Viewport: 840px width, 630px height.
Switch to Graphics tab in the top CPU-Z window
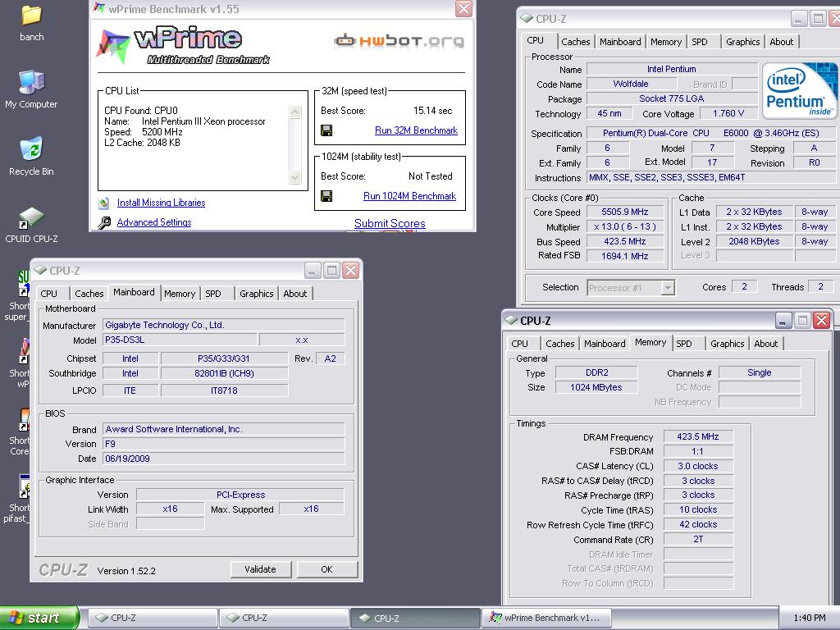point(743,42)
